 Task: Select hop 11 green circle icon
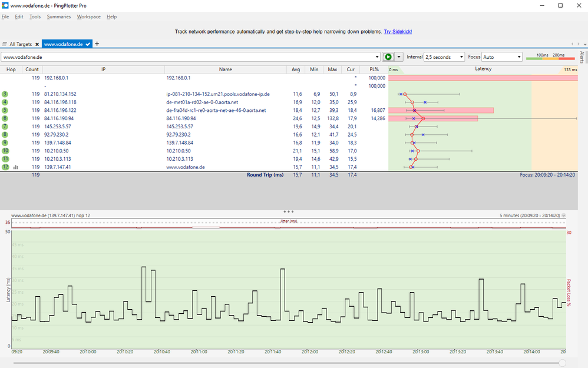point(5,159)
